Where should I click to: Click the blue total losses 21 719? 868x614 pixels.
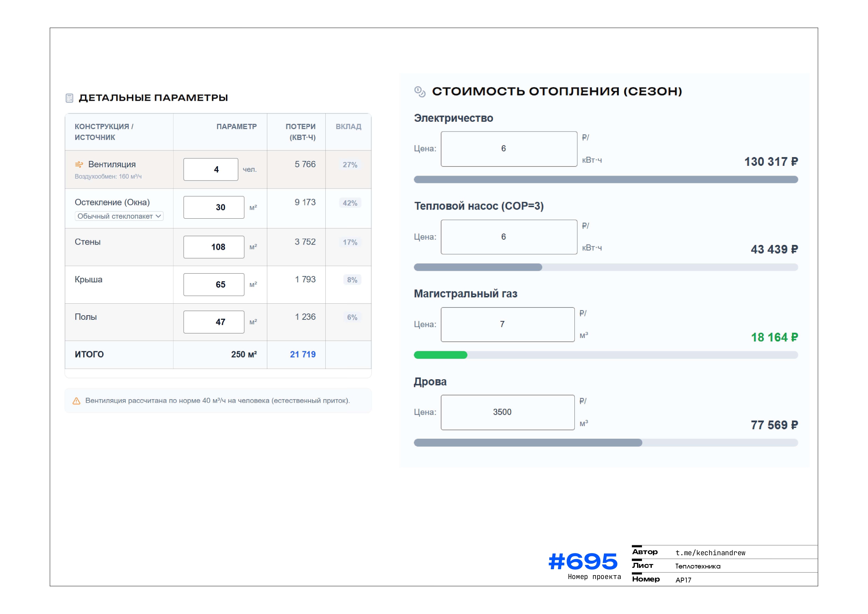(x=302, y=355)
